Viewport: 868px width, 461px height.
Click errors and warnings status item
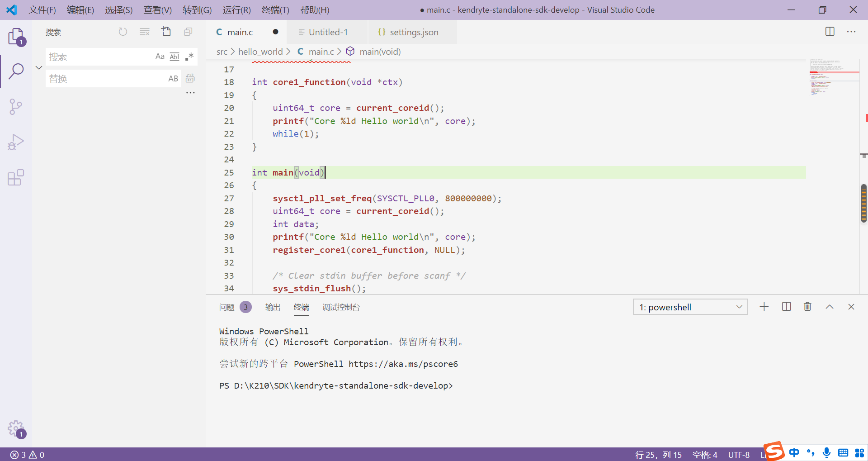pos(27,455)
